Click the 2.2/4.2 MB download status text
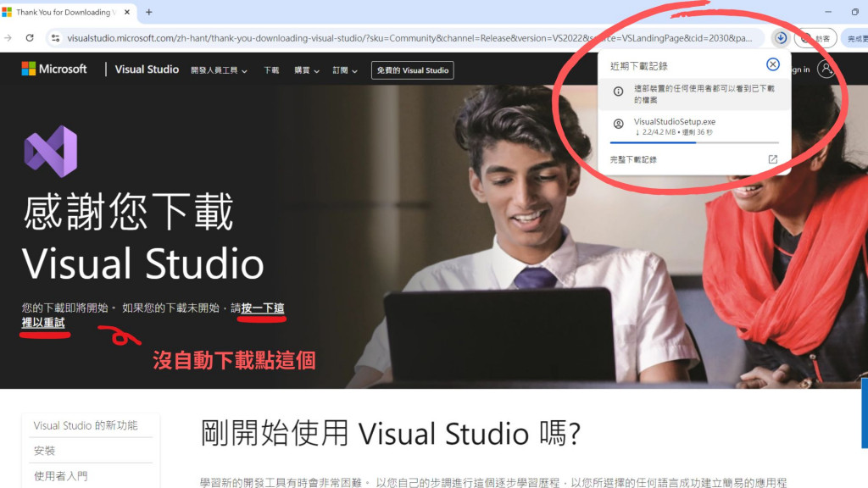868x488 pixels. 674,132
